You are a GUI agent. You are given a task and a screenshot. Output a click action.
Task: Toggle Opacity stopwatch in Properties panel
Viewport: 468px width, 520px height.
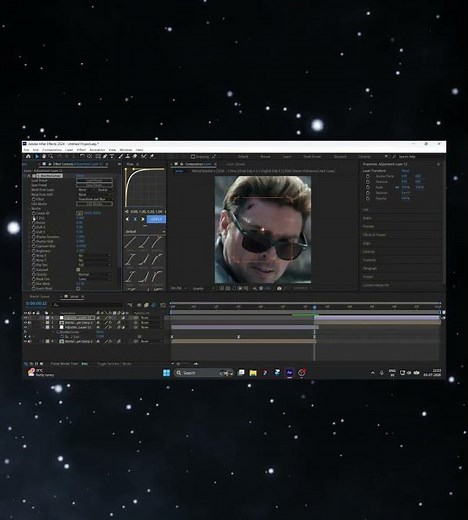tap(368, 198)
